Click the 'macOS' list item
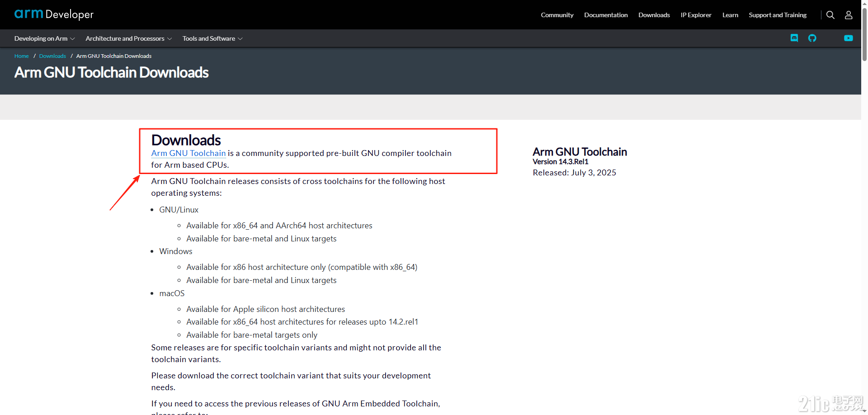This screenshot has width=868, height=415. pyautogui.click(x=172, y=293)
